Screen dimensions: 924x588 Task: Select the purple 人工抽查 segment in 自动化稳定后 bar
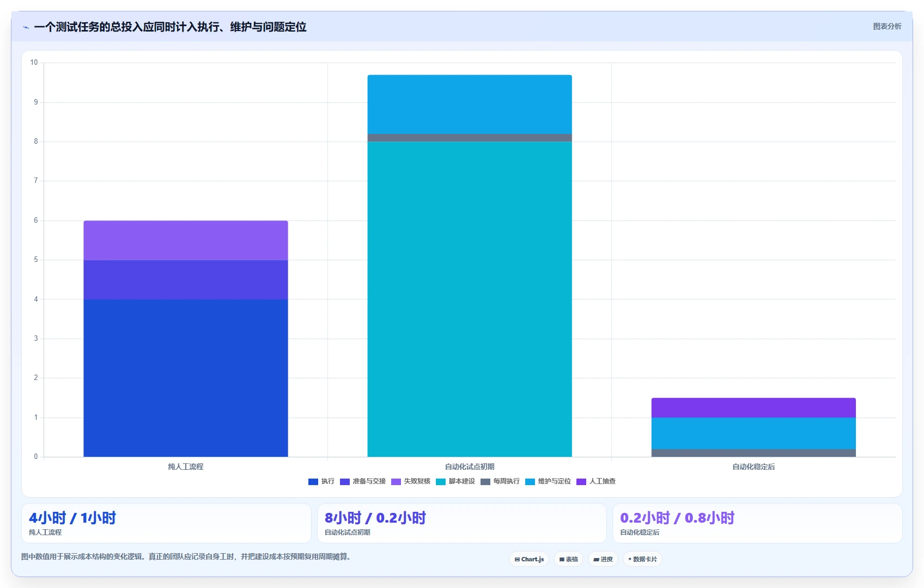[753, 408]
